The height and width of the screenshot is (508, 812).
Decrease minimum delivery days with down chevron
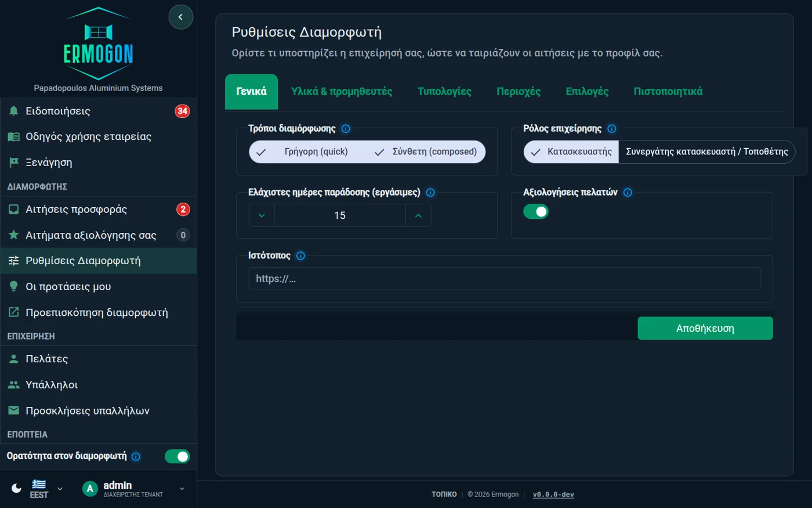pos(262,215)
